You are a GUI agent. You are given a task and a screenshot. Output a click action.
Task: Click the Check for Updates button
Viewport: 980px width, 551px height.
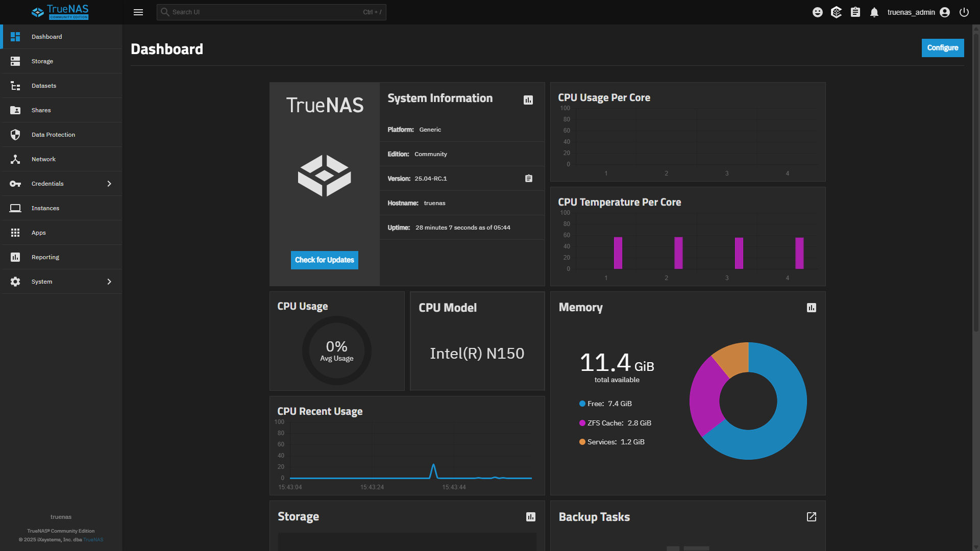pyautogui.click(x=324, y=260)
